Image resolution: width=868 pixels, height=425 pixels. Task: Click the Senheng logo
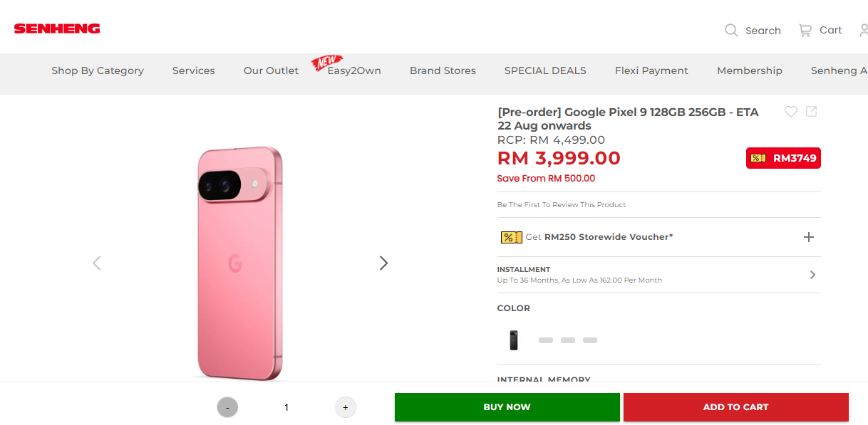click(57, 29)
